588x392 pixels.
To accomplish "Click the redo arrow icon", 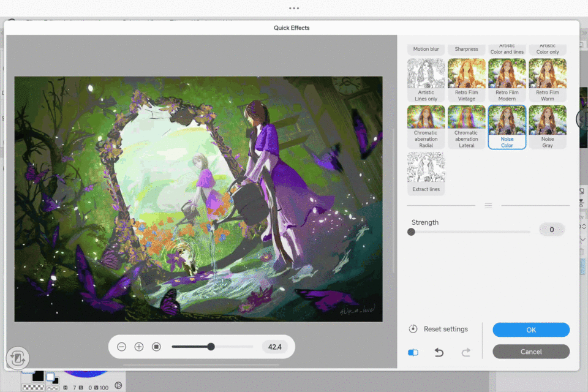I will pos(466,352).
